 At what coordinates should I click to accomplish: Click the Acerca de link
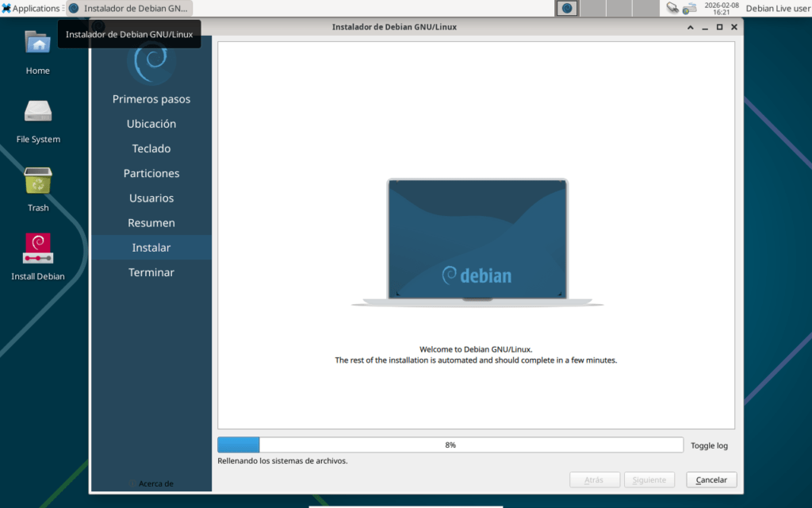pos(155,483)
